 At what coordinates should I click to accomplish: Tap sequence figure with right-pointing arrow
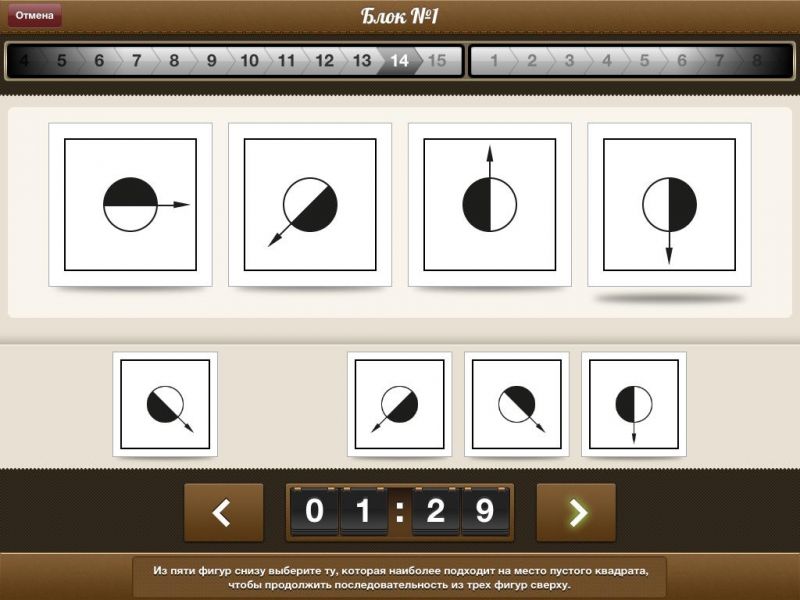coord(130,204)
